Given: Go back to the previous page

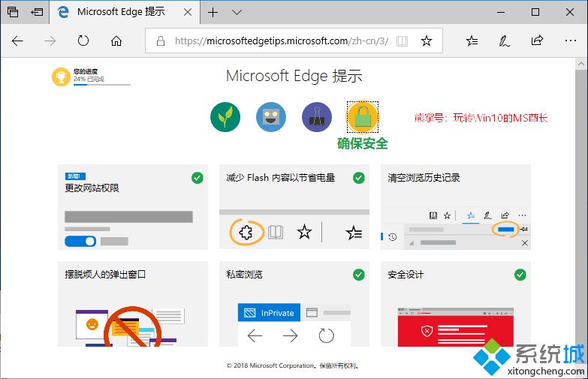Looking at the screenshot, I should (x=17, y=41).
